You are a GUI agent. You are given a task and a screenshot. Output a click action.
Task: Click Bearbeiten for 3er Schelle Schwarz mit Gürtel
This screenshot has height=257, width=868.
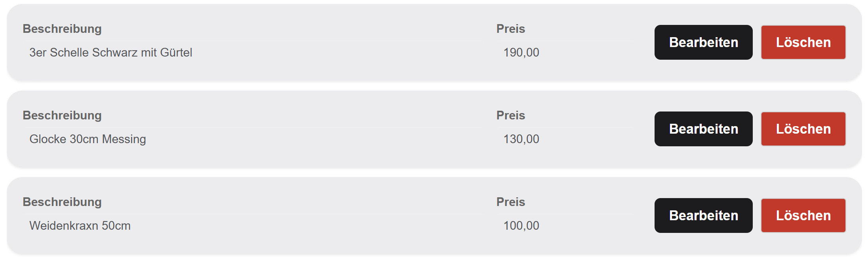click(703, 42)
